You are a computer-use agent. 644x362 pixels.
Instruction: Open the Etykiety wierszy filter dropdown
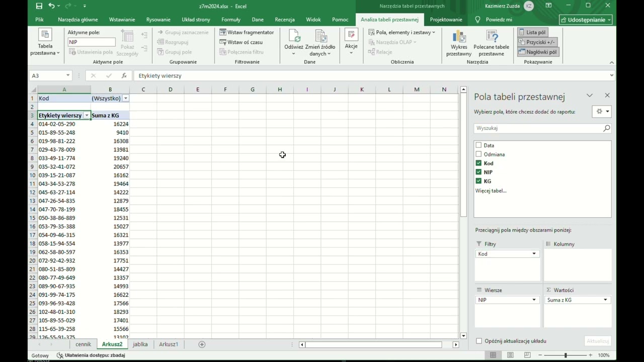[x=87, y=116]
